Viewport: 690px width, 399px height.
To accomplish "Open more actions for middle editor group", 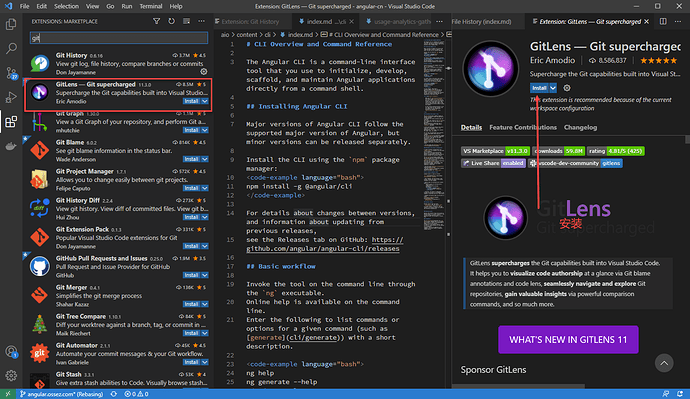I will [x=439, y=21].
